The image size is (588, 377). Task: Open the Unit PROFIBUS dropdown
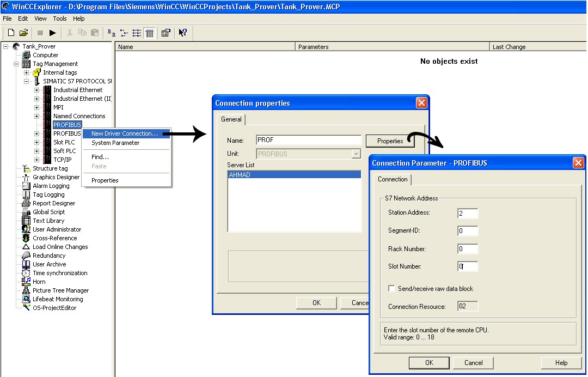[356, 154]
